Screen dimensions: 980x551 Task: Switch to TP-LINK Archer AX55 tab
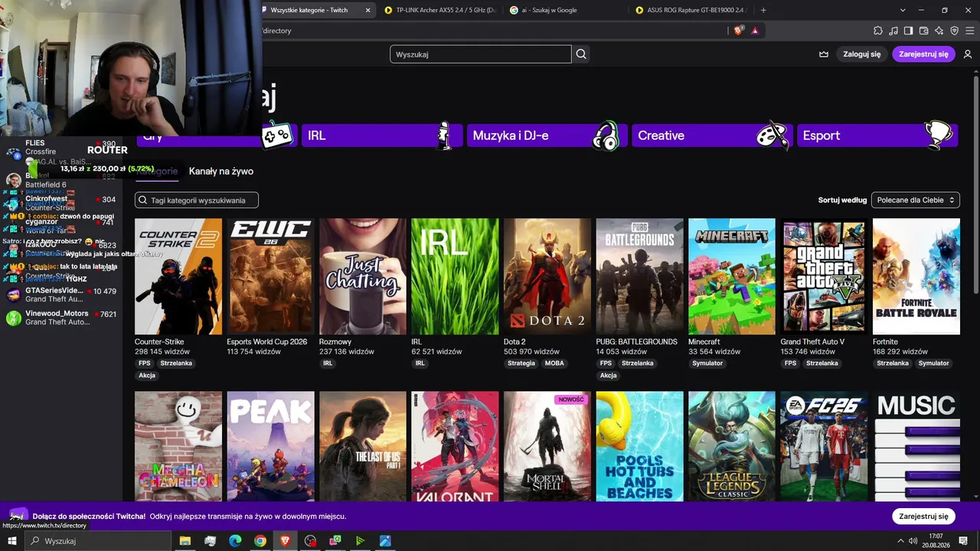coord(440,10)
